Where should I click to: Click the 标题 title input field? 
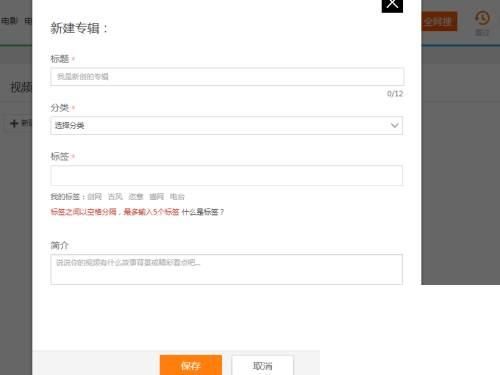click(227, 77)
